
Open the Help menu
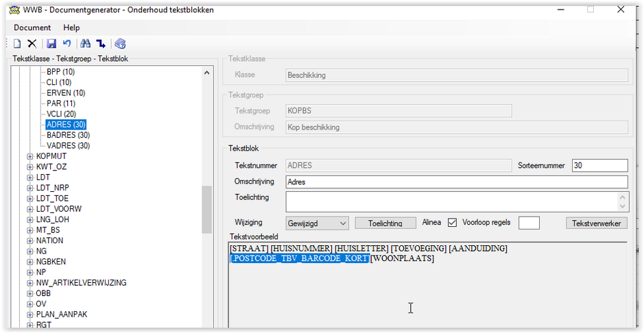click(71, 27)
